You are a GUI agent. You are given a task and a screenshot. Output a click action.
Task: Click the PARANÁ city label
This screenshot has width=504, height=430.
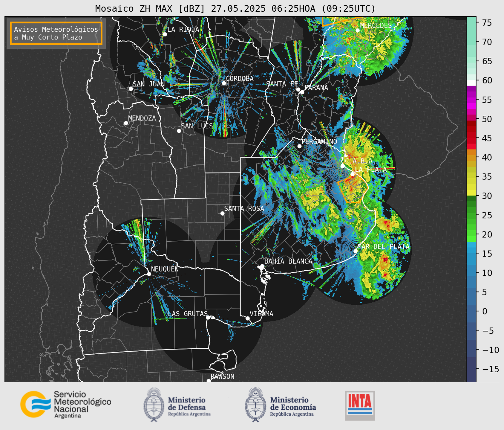[316, 88]
